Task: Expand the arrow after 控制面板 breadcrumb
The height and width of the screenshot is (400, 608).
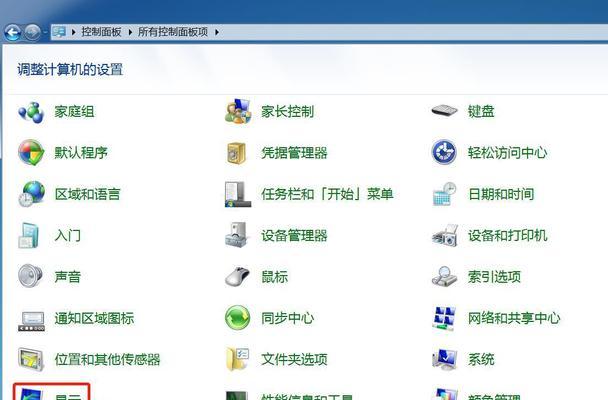Action: (x=130, y=32)
